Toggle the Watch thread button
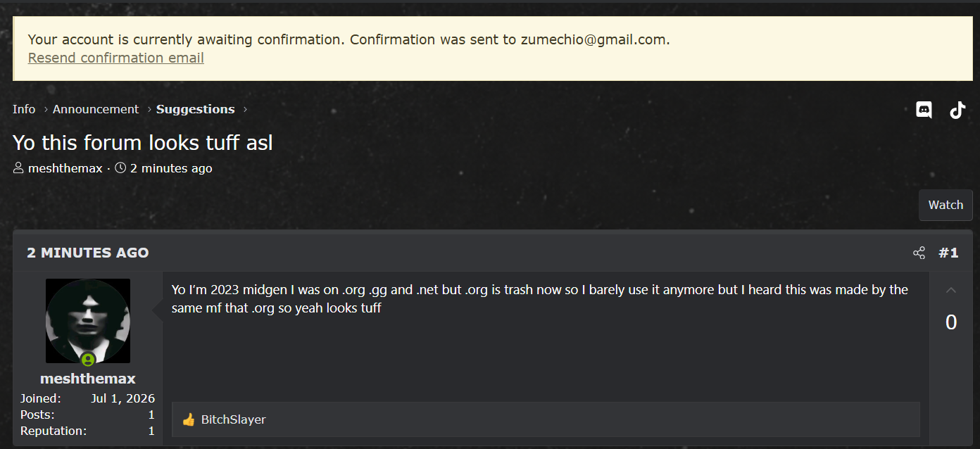The width and height of the screenshot is (980, 449). pos(946,205)
